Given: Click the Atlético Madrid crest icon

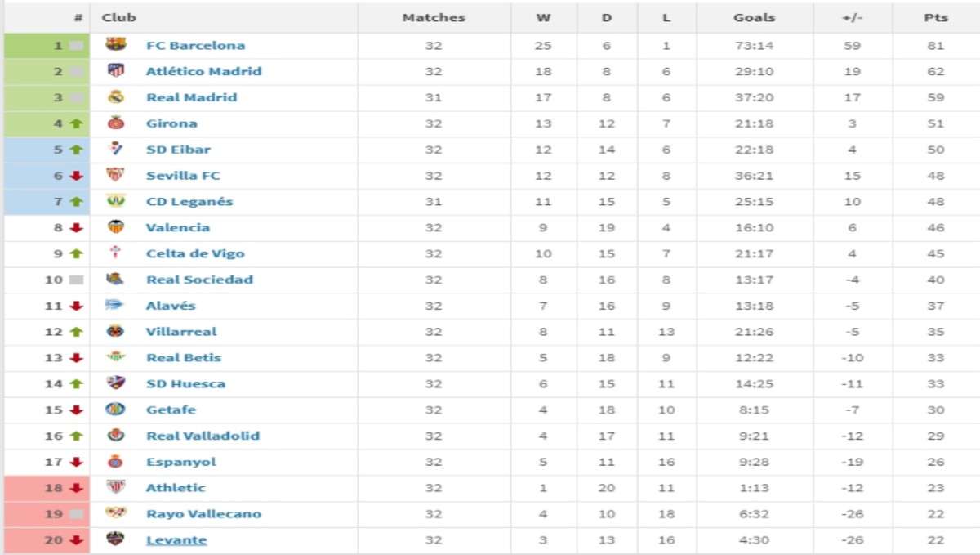Looking at the screenshot, I should pyautogui.click(x=116, y=71).
